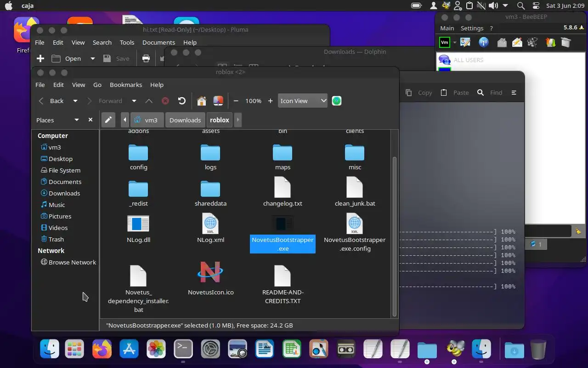Select roblox path bar button
Image resolution: width=588 pixels, height=368 pixels.
220,120
